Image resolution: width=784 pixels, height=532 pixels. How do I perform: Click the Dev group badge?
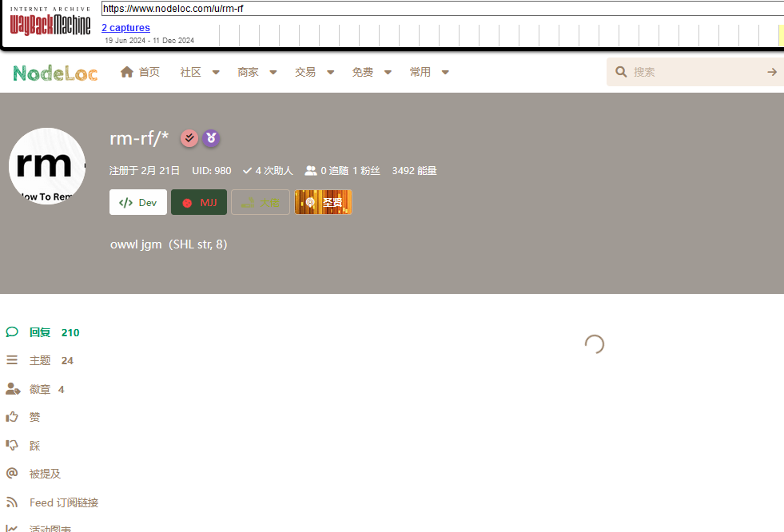tap(138, 202)
